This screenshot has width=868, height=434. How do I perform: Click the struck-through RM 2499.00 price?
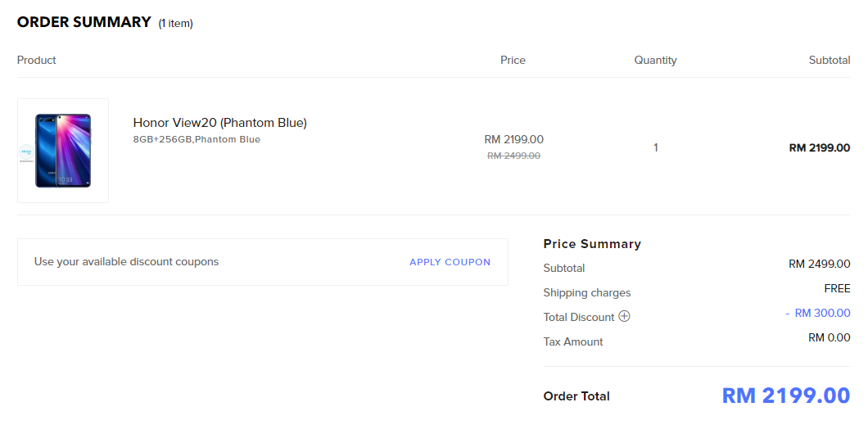click(513, 156)
